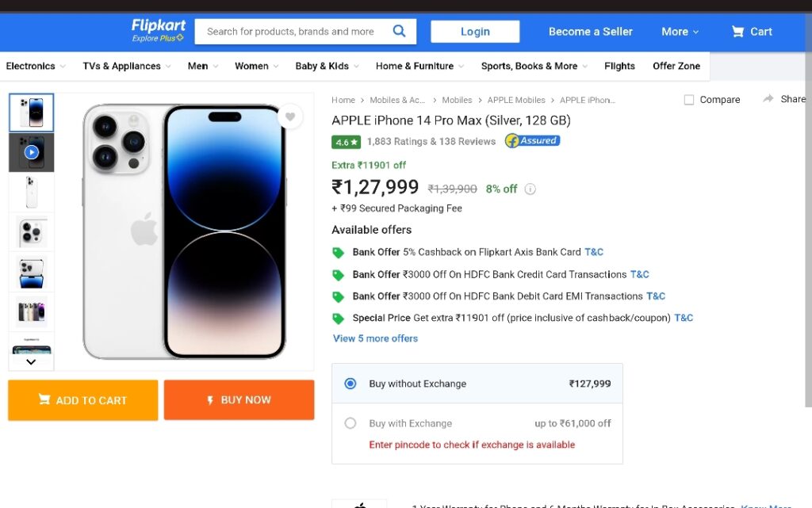
Task: Click View 5 more offers link
Action: [x=375, y=338]
